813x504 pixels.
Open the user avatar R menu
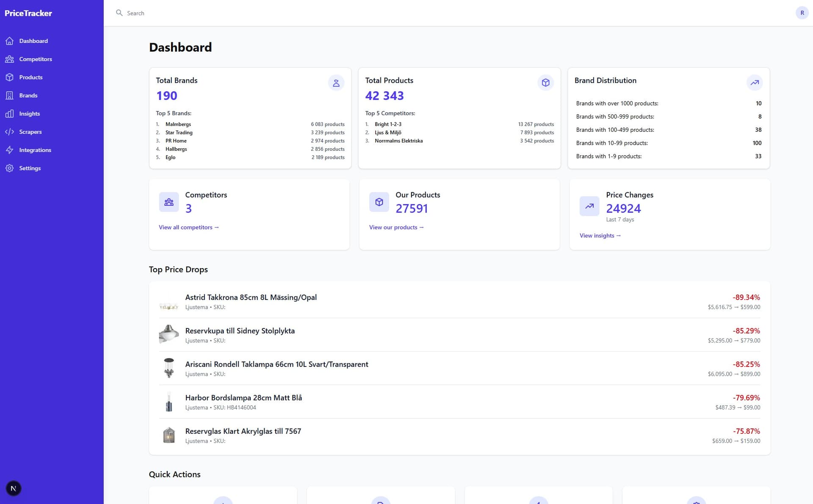point(802,13)
